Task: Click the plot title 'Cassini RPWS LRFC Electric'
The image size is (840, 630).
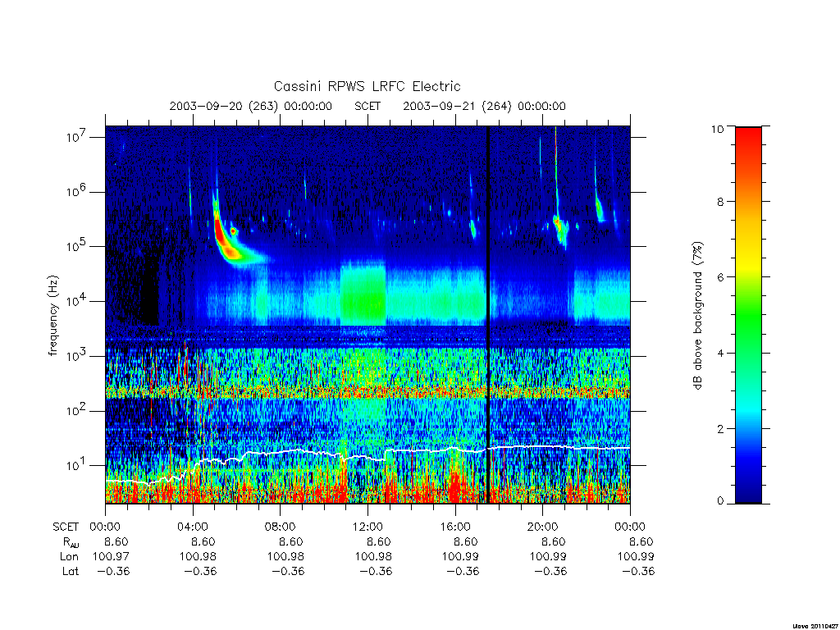Action: [367, 86]
